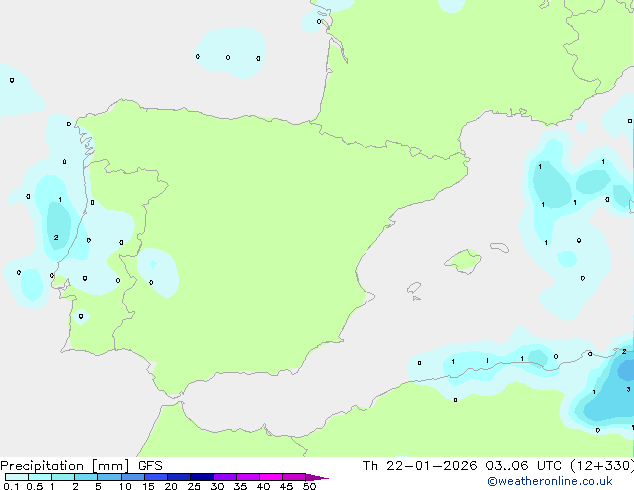Click the GFS model label

[150, 466]
